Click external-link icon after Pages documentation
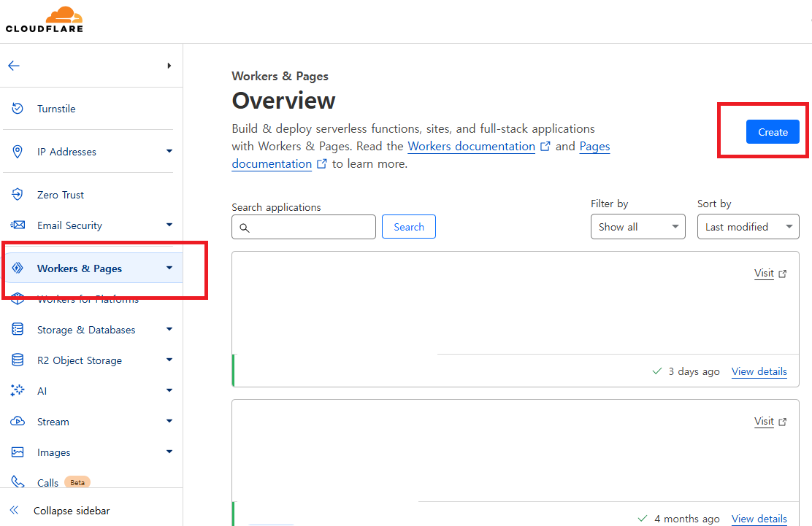This screenshot has width=812, height=526. 321,163
